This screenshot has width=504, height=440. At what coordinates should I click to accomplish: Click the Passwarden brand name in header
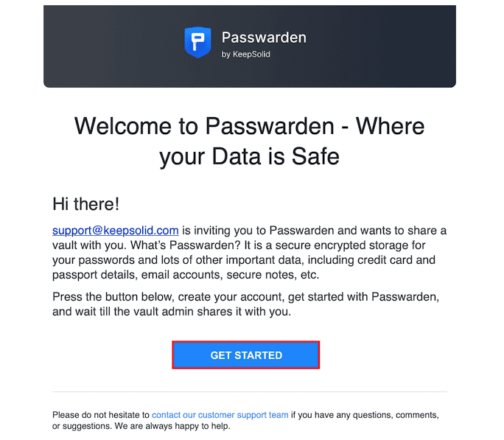click(x=263, y=38)
